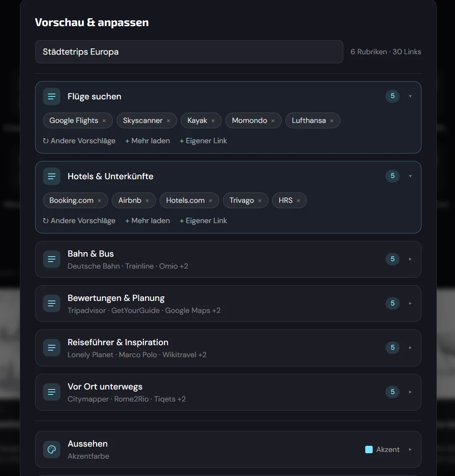The width and height of the screenshot is (455, 476).
Task: Click the Reiseführer & Inspiration heading
Action: tap(118, 342)
